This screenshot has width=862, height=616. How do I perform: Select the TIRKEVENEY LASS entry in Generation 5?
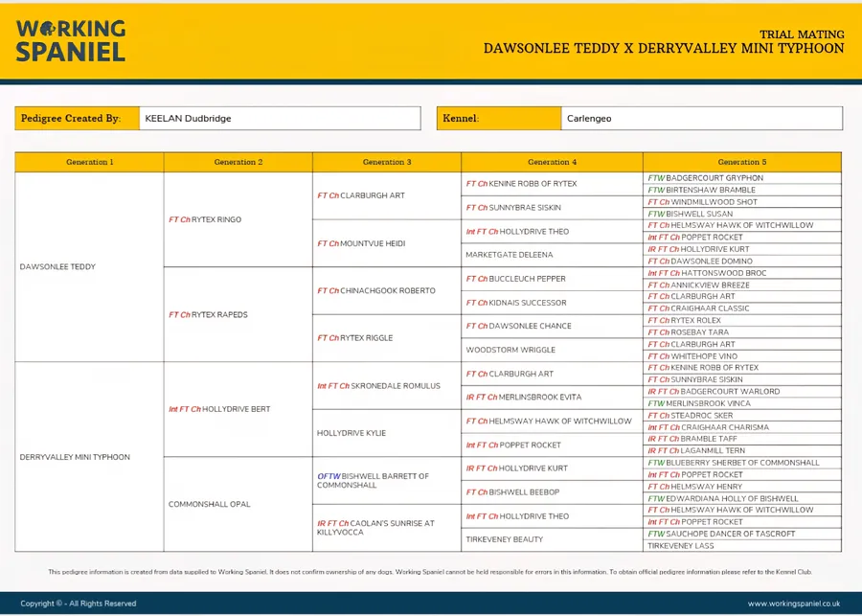click(680, 546)
